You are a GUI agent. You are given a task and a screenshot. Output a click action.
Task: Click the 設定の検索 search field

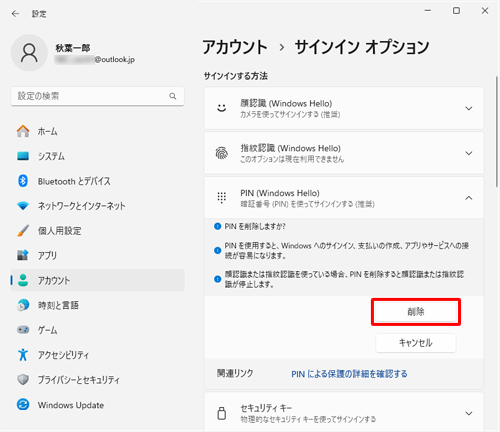(x=97, y=96)
